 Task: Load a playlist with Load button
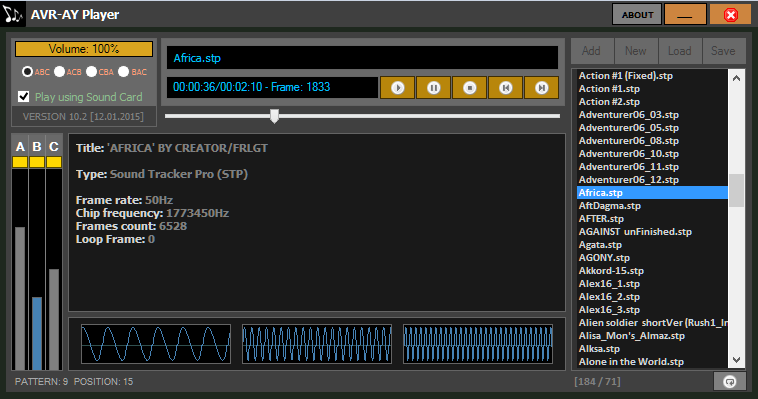tap(679, 51)
